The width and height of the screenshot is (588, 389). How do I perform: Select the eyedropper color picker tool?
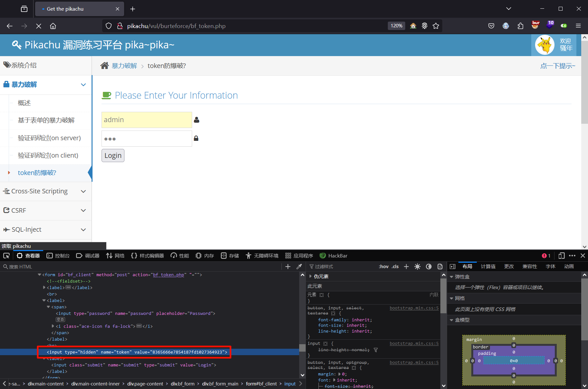[x=299, y=267]
